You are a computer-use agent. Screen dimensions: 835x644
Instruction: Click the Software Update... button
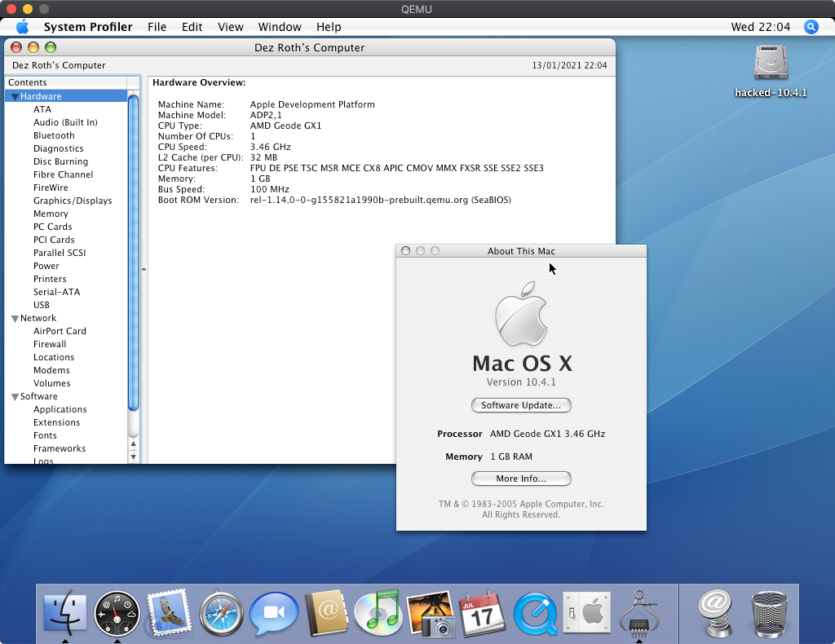pyautogui.click(x=521, y=405)
